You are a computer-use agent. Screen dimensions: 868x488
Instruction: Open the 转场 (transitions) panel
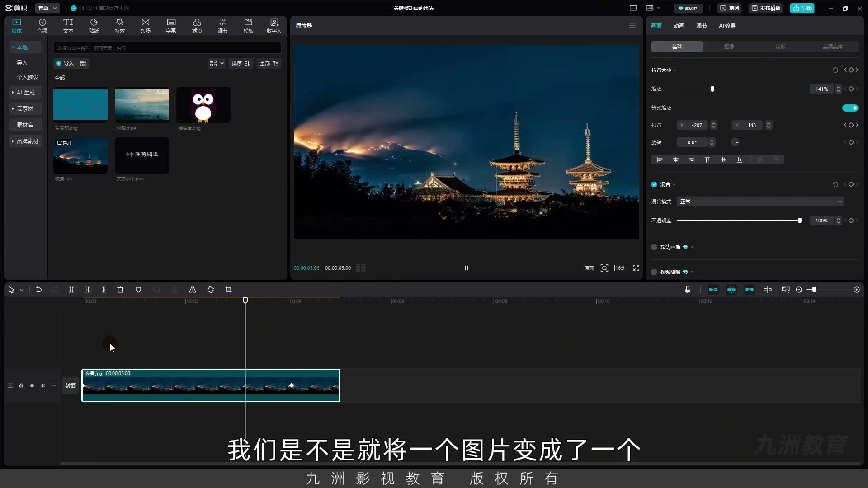coord(146,26)
